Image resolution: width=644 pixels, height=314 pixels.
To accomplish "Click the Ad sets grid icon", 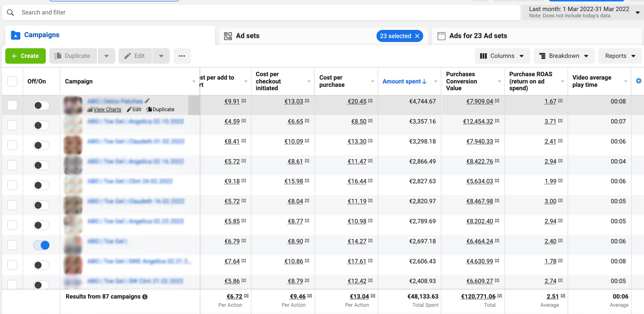I will pyautogui.click(x=228, y=36).
